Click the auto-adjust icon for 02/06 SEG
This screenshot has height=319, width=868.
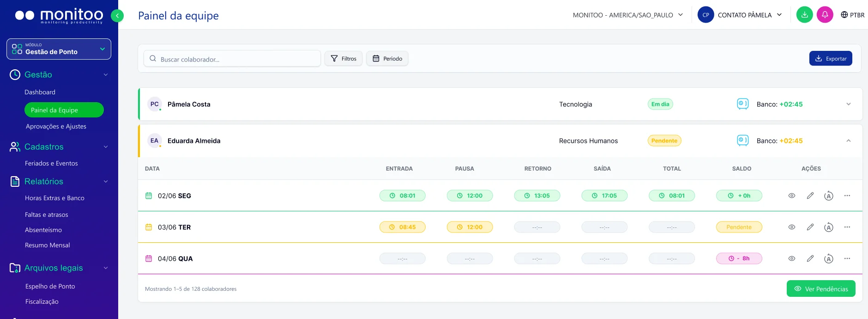(x=829, y=196)
